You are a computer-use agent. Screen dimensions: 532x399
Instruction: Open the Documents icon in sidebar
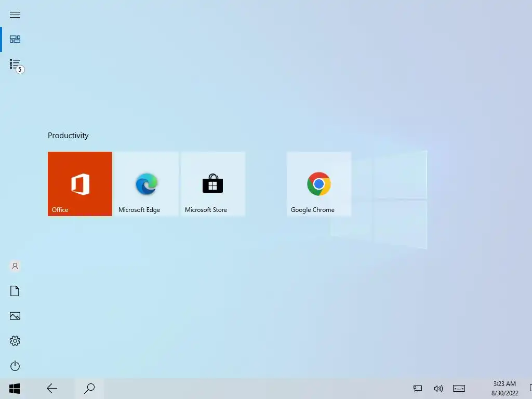(15, 291)
